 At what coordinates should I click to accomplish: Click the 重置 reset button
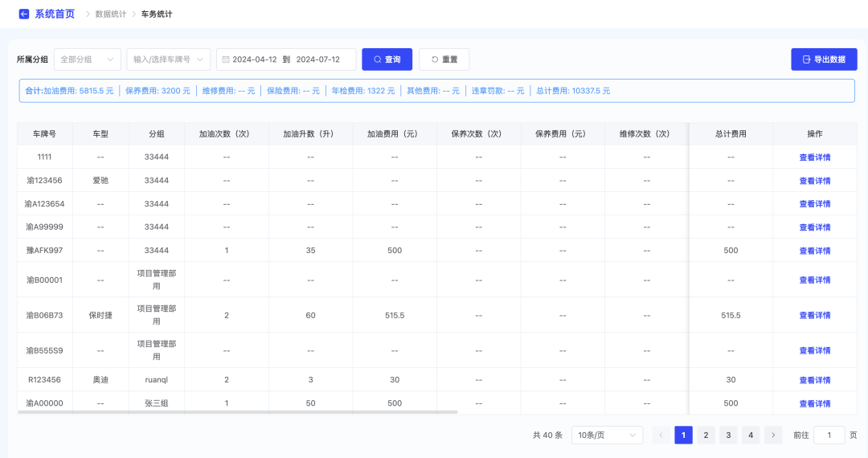pyautogui.click(x=444, y=59)
